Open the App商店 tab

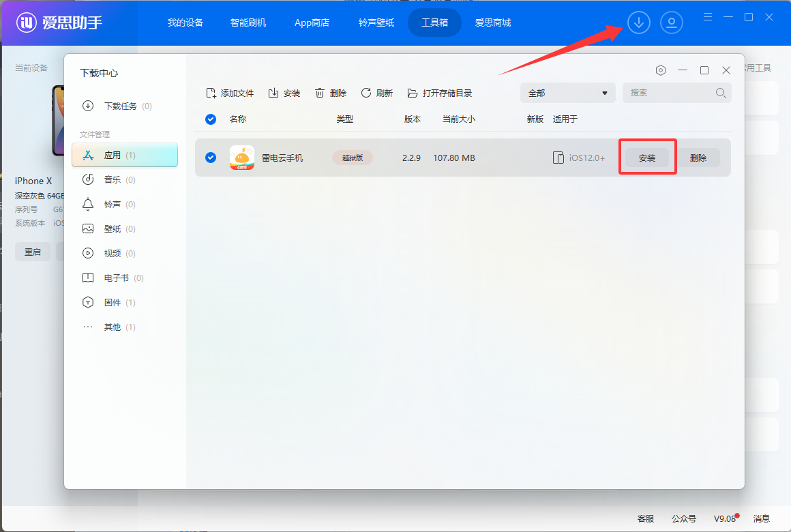tap(312, 23)
